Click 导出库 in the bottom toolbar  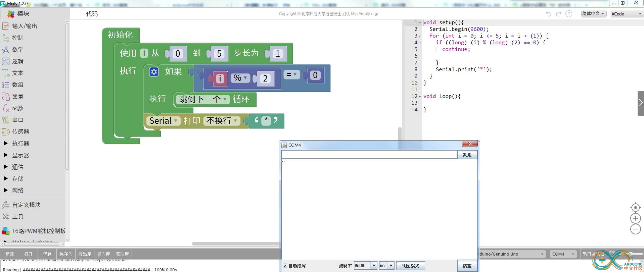85,254
